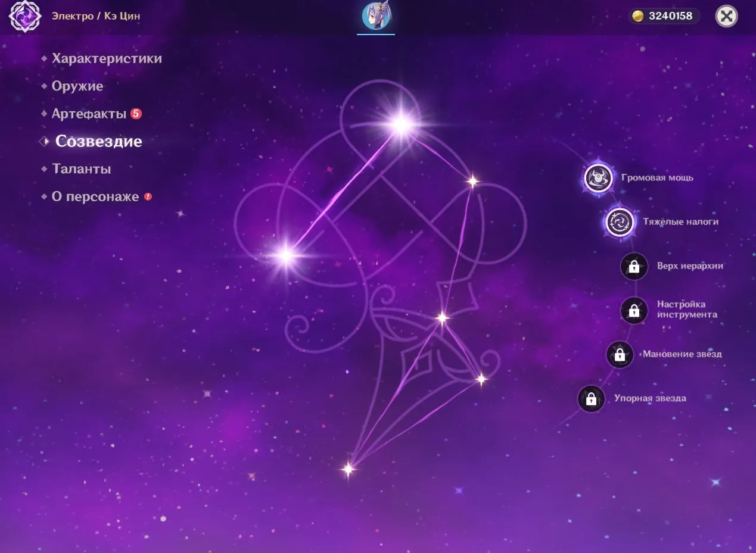Viewport: 756px width, 553px height.
Task: Click the Mora balance 3240158
Action: (671, 16)
